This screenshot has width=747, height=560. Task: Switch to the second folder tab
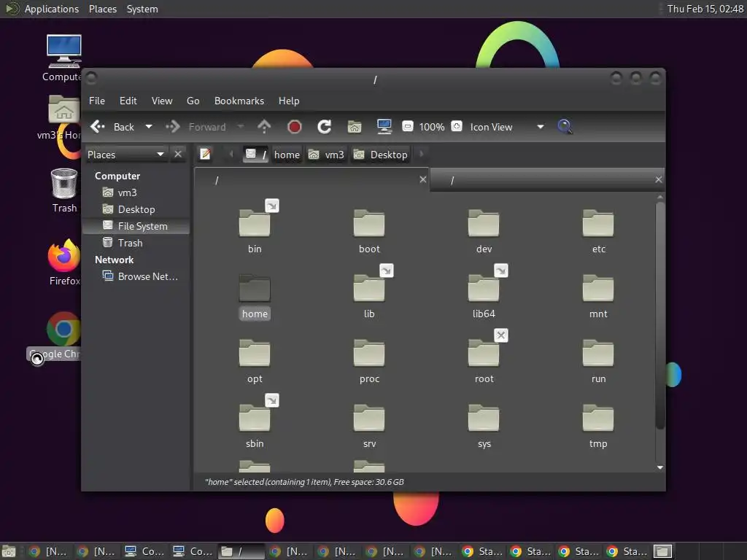[x=547, y=180]
